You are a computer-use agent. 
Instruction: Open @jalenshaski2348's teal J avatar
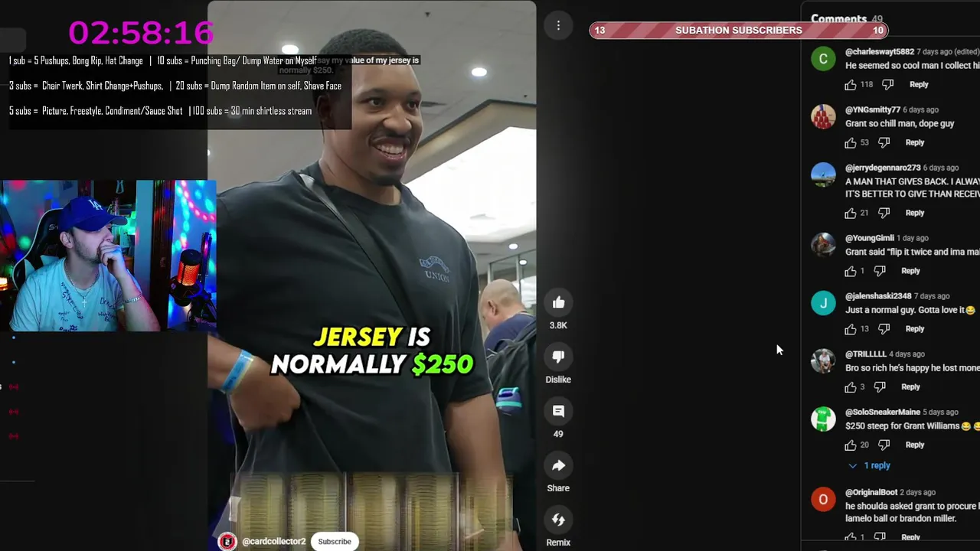point(823,304)
